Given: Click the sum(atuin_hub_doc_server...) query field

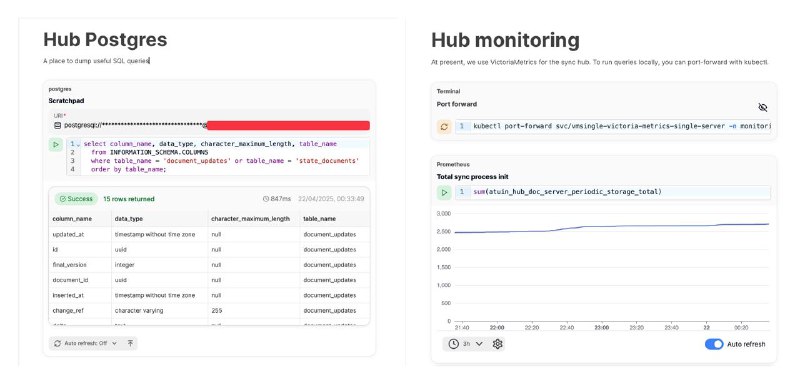Looking at the screenshot, I should 613,192.
